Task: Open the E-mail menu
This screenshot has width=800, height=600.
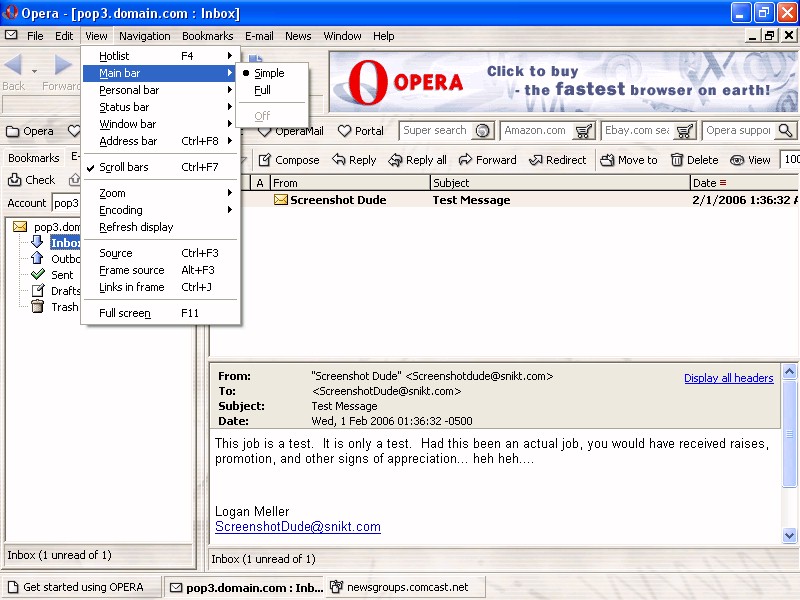Action: point(259,36)
